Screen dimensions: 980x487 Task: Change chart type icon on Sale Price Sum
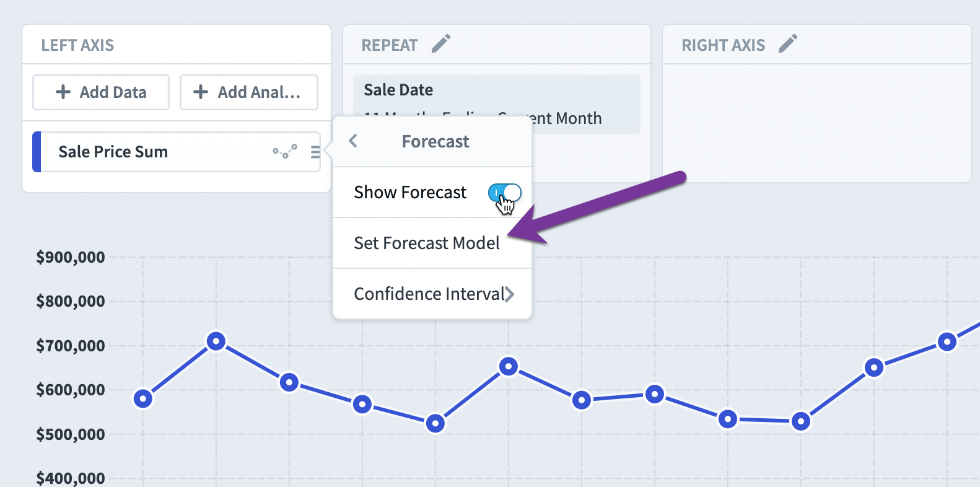pos(285,152)
